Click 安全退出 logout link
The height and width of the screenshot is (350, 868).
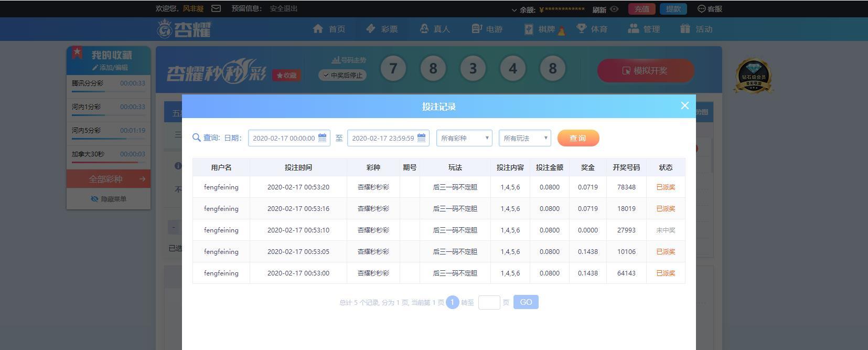point(284,8)
